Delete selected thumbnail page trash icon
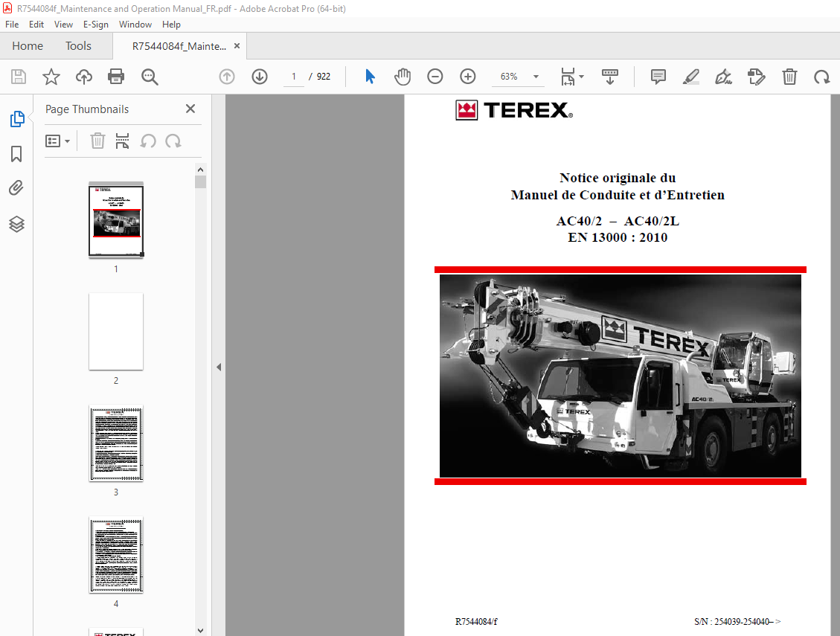The height and width of the screenshot is (636, 840). point(97,141)
